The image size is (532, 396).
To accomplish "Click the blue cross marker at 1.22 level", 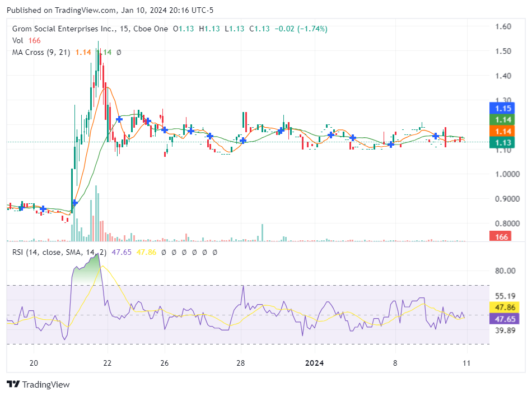I will [x=119, y=119].
